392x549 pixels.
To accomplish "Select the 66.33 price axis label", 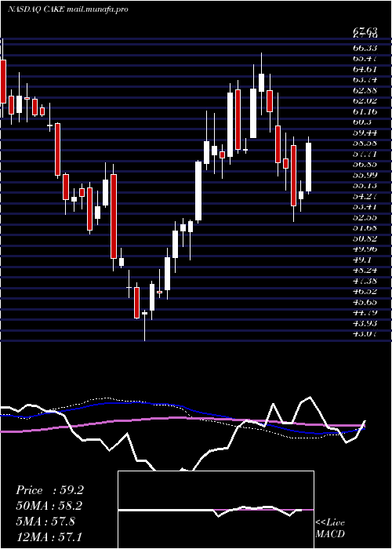I will 365,47.
